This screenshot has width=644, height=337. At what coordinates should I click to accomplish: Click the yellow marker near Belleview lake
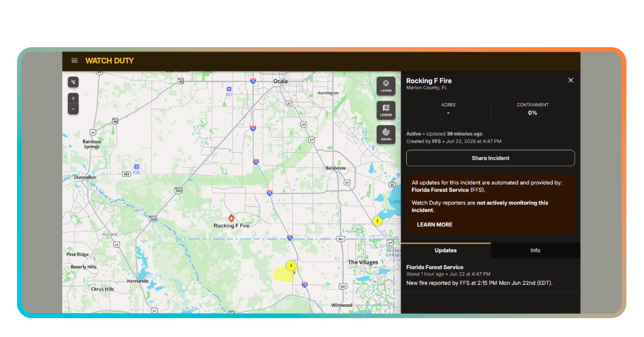pyautogui.click(x=377, y=221)
